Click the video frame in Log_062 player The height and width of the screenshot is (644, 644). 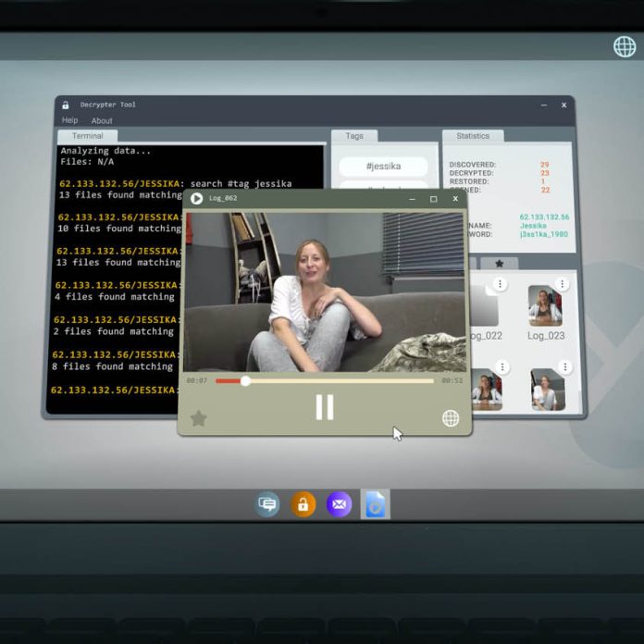(x=325, y=292)
